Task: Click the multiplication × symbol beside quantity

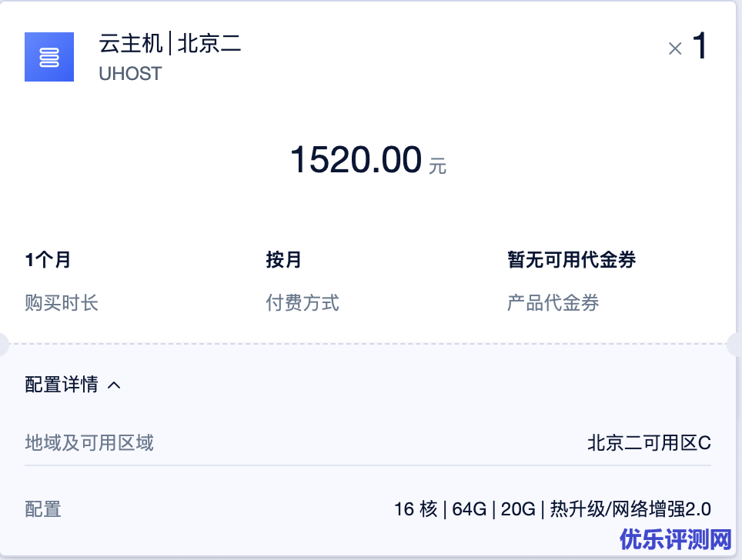Action: (x=675, y=49)
